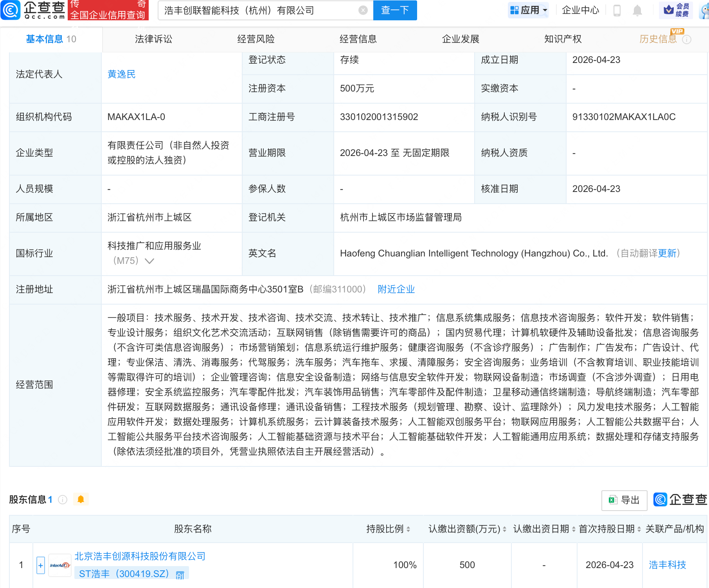
Task: Expand the 国标行业 M75 industry details
Action: click(x=149, y=261)
